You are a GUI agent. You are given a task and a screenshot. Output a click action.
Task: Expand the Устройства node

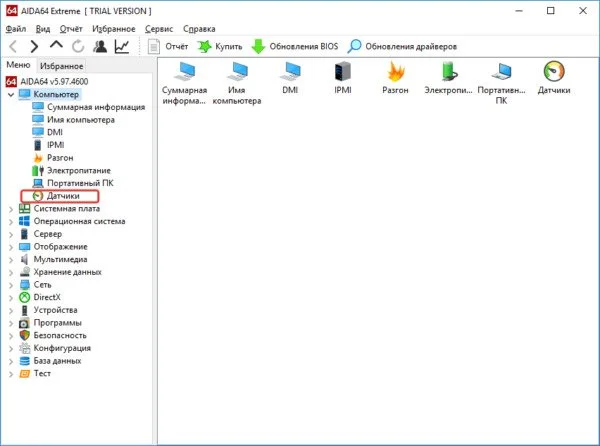[x=11, y=310]
